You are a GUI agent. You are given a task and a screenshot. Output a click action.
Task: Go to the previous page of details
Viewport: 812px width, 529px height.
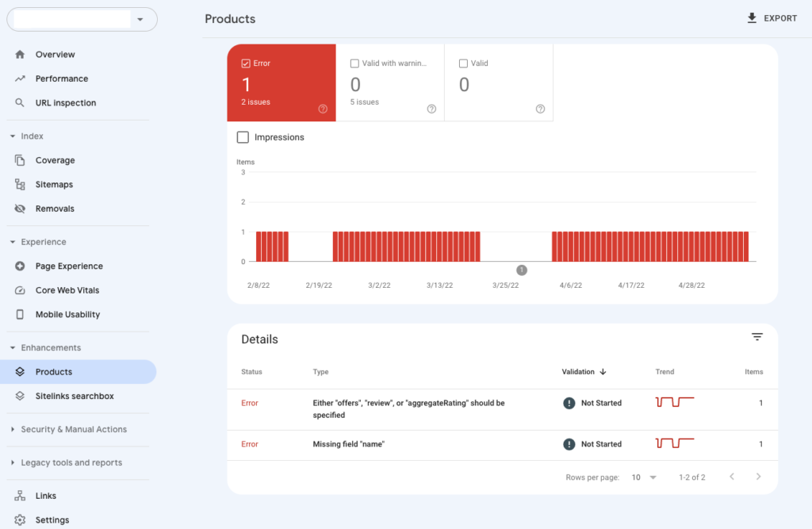click(x=732, y=477)
